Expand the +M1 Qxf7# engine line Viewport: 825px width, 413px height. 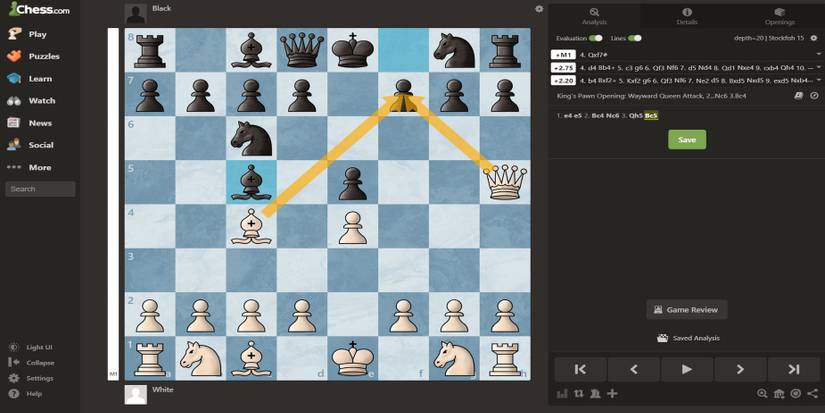tap(819, 54)
